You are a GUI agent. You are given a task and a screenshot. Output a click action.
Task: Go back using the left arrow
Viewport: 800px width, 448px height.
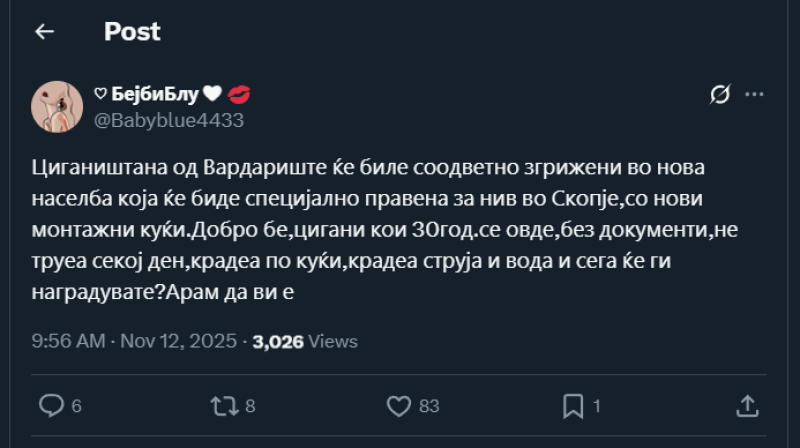(44, 32)
